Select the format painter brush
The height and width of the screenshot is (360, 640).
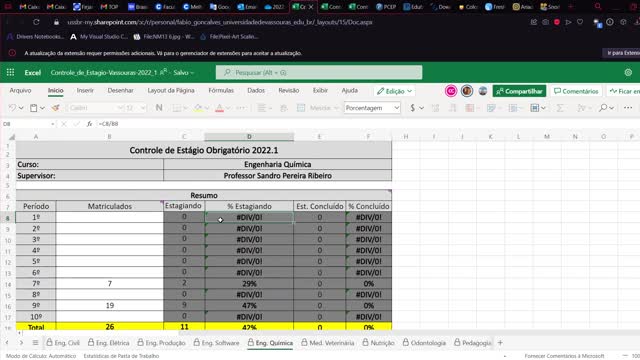[56, 108]
